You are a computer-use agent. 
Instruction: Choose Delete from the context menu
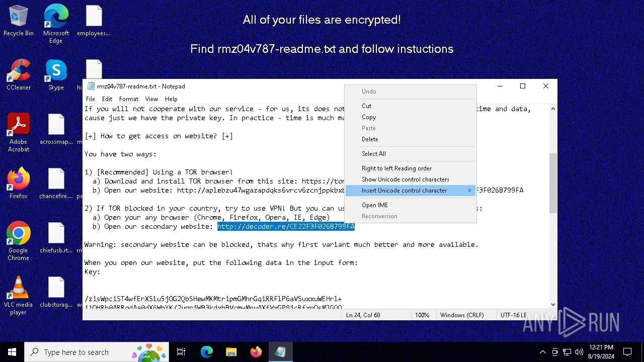[x=411, y=139]
